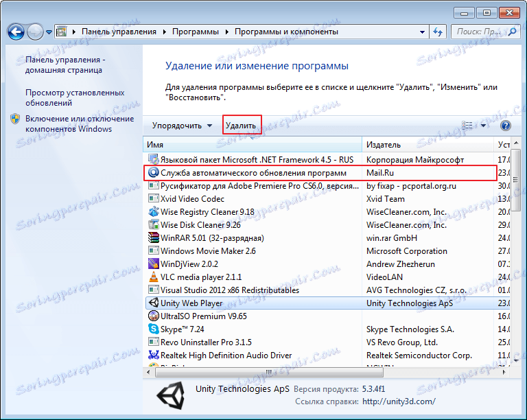Screen dimensions: 527x420
Task: Open 'Панель управления - домашняя страница' link
Action: 65,65
